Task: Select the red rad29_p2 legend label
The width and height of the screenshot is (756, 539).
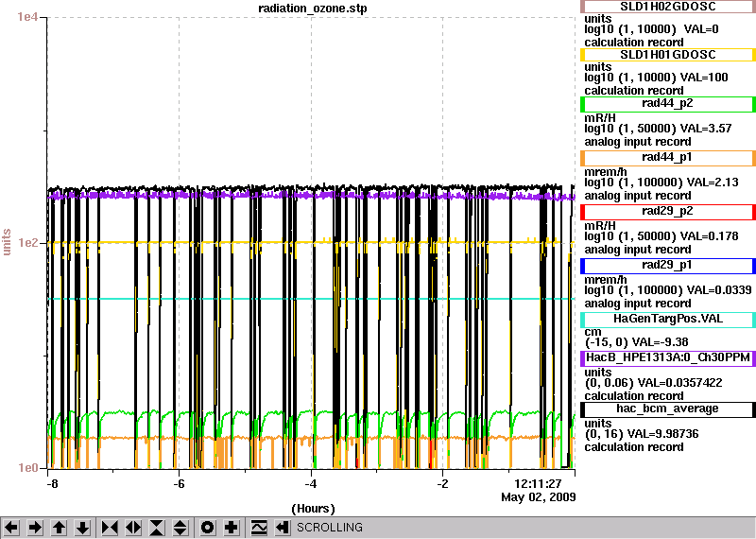Action: pyautogui.click(x=668, y=212)
